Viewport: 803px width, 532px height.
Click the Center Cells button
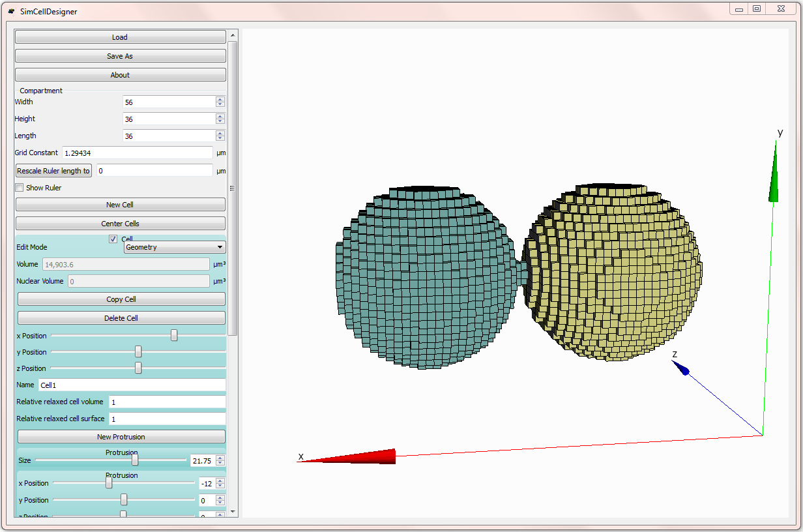(120, 224)
